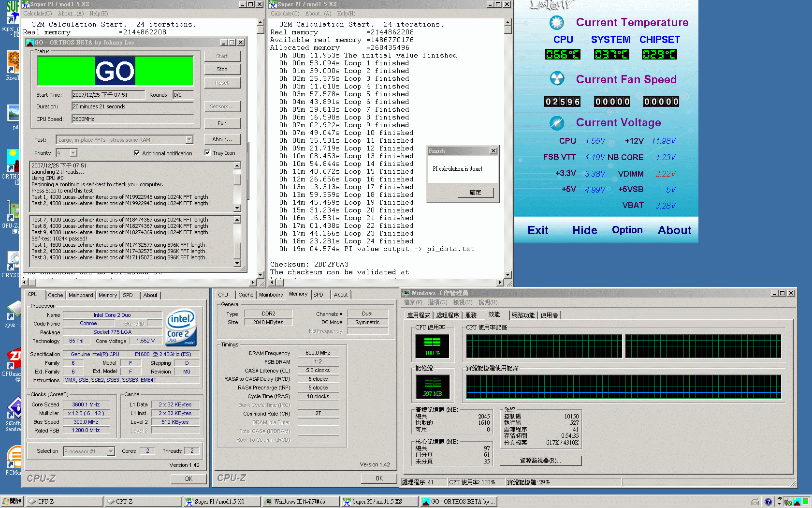Confirm the PI calculation done dialog

(475, 193)
